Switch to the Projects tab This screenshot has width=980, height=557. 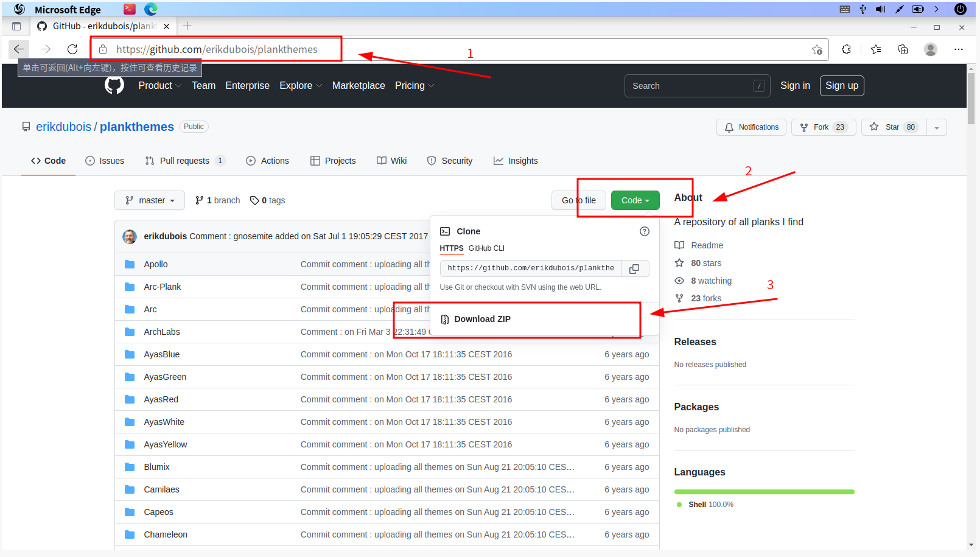click(333, 161)
